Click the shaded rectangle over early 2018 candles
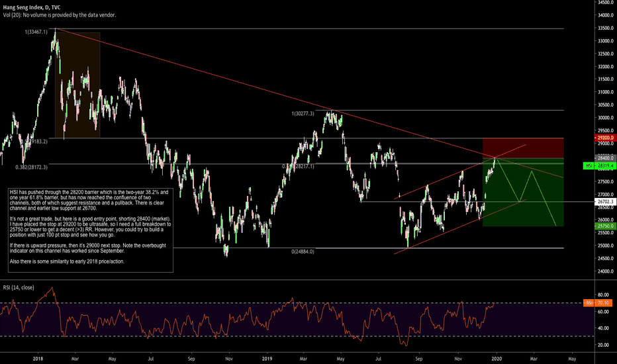 [77, 85]
